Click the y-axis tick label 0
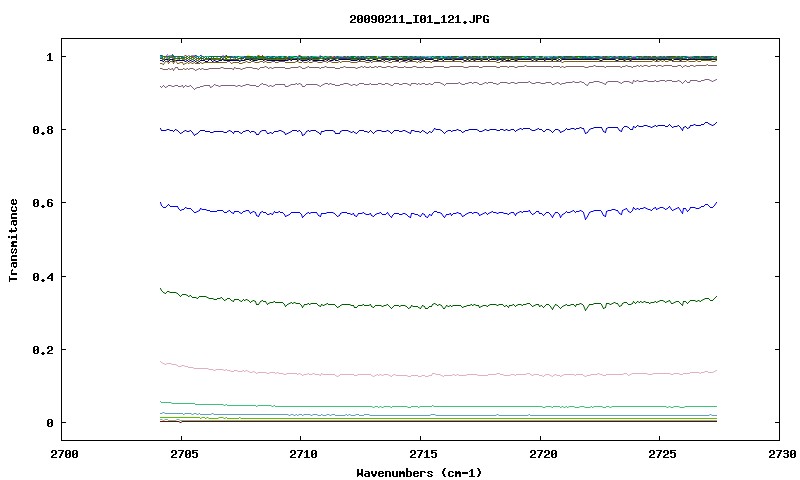This screenshot has height=480, width=800. (x=49, y=423)
